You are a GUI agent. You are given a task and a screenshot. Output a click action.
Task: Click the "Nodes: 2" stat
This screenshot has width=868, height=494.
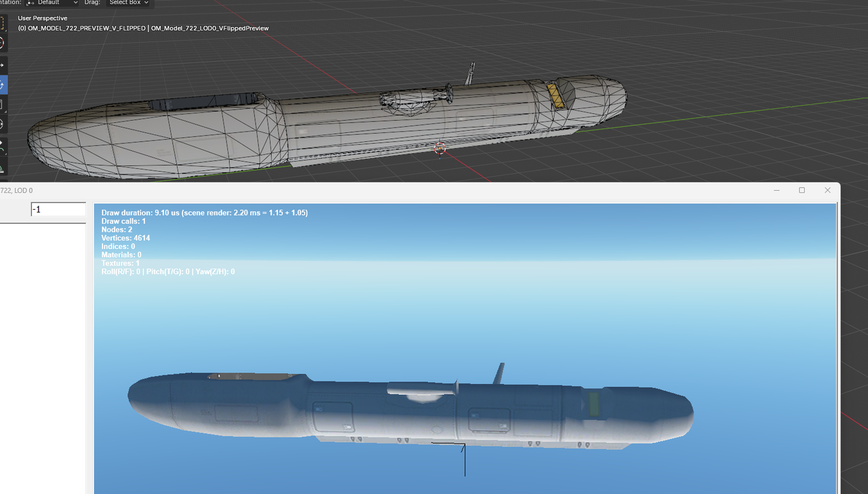[x=117, y=229]
